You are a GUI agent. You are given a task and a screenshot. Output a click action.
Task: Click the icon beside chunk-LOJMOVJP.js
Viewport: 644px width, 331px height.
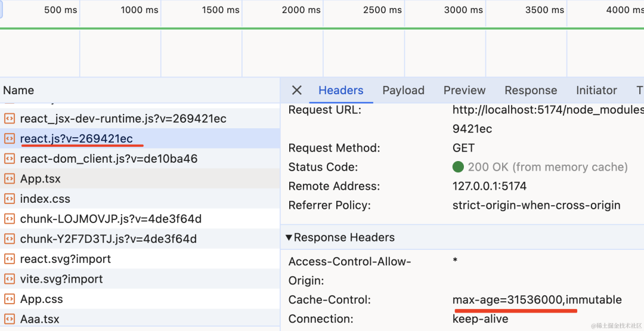tap(10, 219)
